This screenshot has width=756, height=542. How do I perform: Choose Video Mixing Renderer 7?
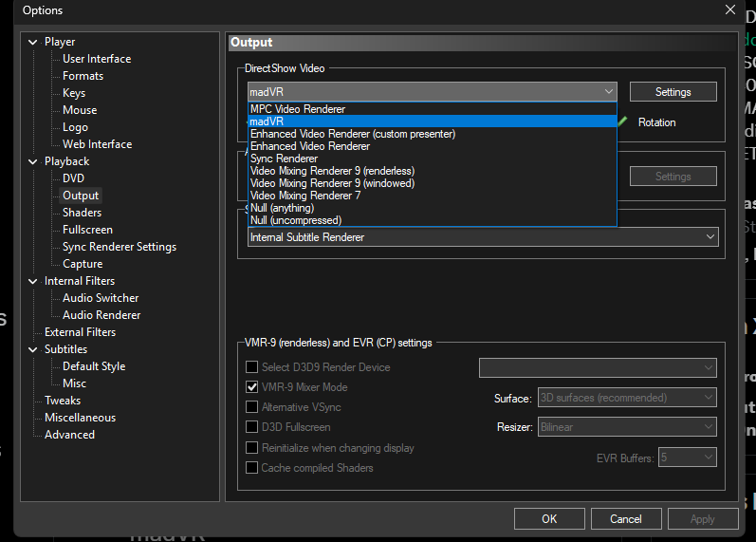pos(432,196)
